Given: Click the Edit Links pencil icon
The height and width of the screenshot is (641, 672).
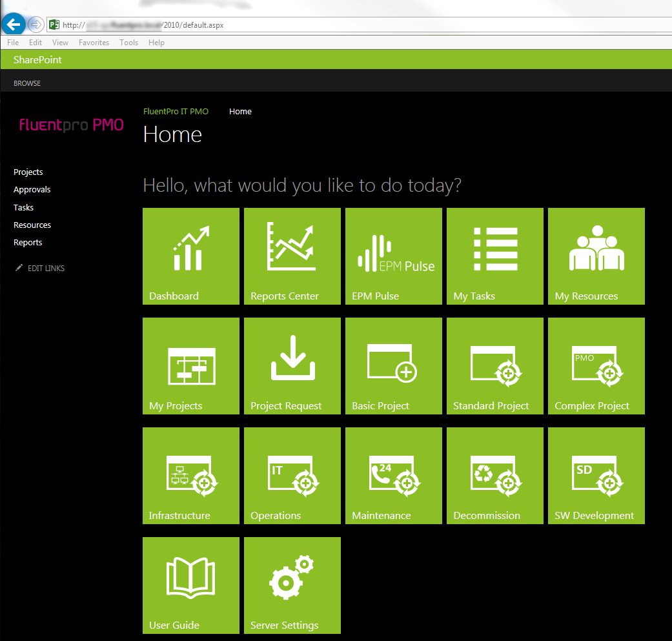Looking at the screenshot, I should click(x=19, y=268).
